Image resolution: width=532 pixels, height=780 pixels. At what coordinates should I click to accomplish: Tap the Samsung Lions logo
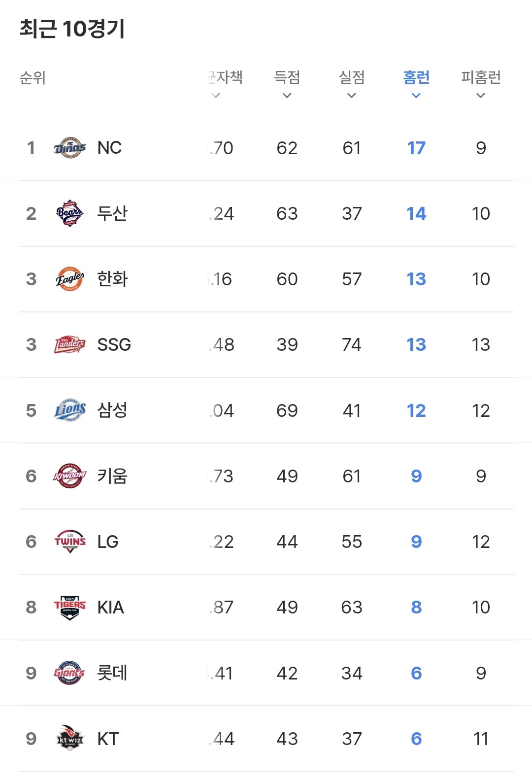69,410
